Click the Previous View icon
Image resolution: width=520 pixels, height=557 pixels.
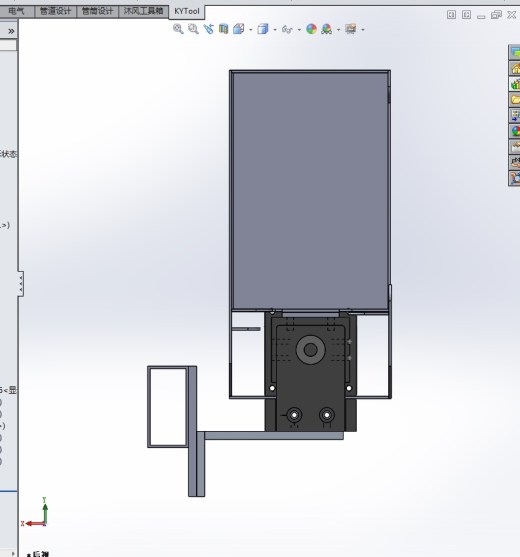click(x=208, y=29)
